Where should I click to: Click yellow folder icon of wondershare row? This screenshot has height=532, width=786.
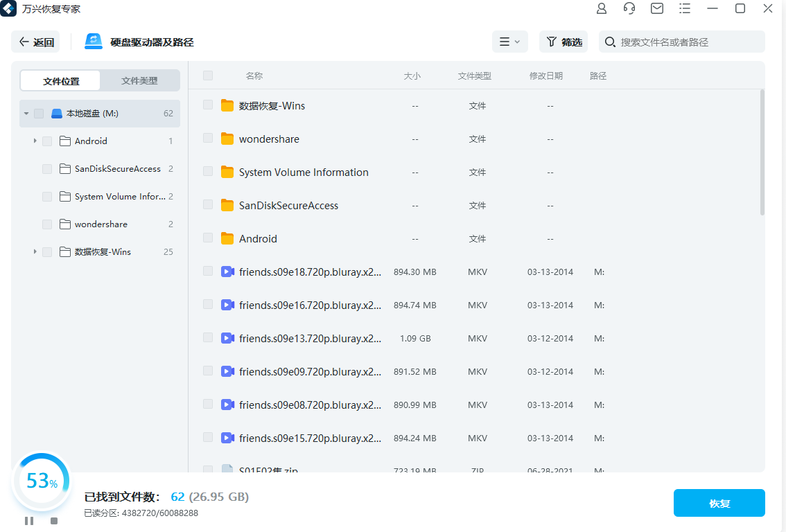227,139
